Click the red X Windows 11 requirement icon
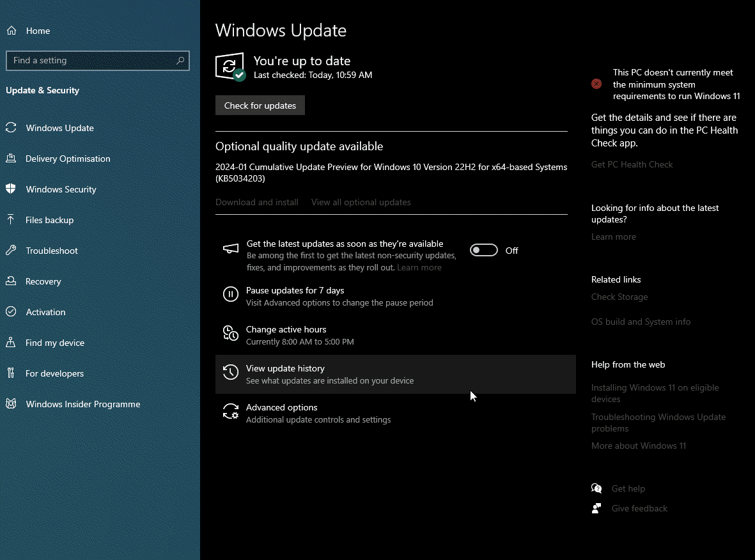The width and height of the screenshot is (755, 560). click(x=596, y=84)
